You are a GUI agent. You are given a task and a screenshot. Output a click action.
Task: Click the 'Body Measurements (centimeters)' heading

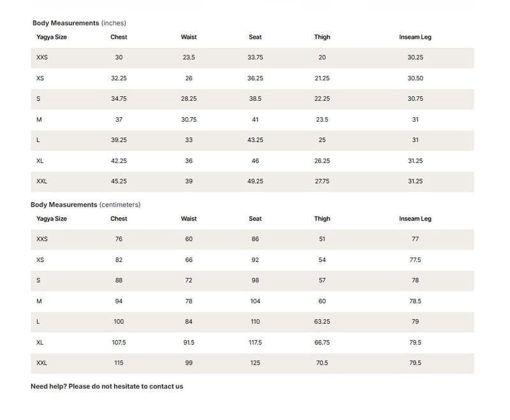coord(85,205)
